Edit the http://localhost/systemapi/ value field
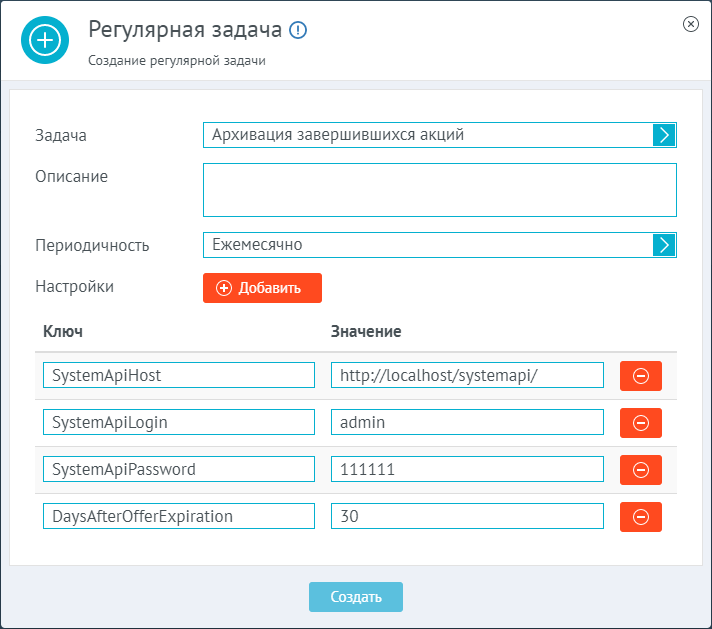The image size is (712, 629). pyautogui.click(x=467, y=375)
